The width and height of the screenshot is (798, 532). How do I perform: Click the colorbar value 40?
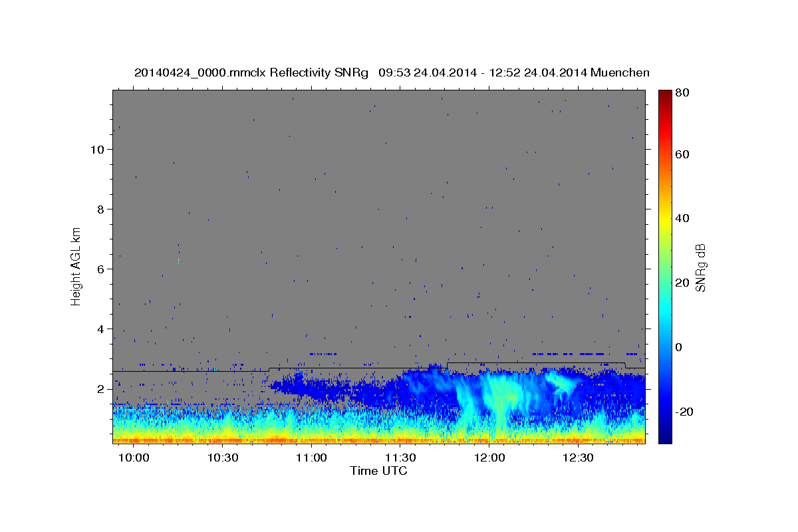click(682, 218)
